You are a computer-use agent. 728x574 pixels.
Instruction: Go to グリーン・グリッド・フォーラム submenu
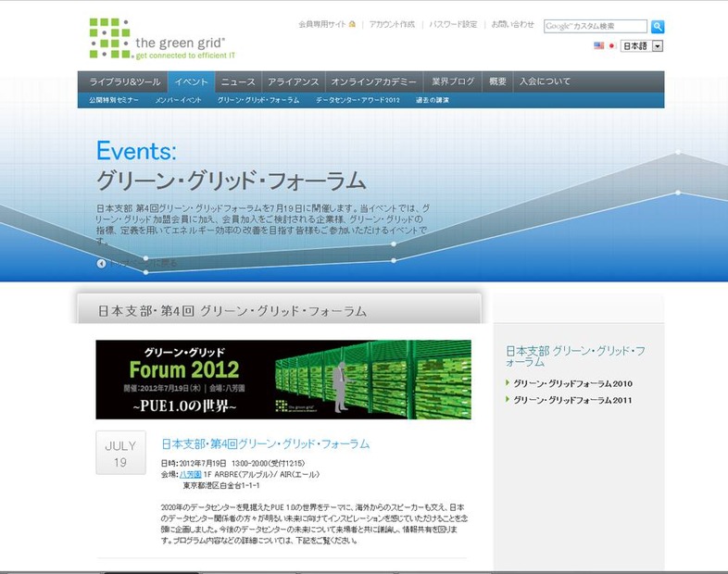258,100
